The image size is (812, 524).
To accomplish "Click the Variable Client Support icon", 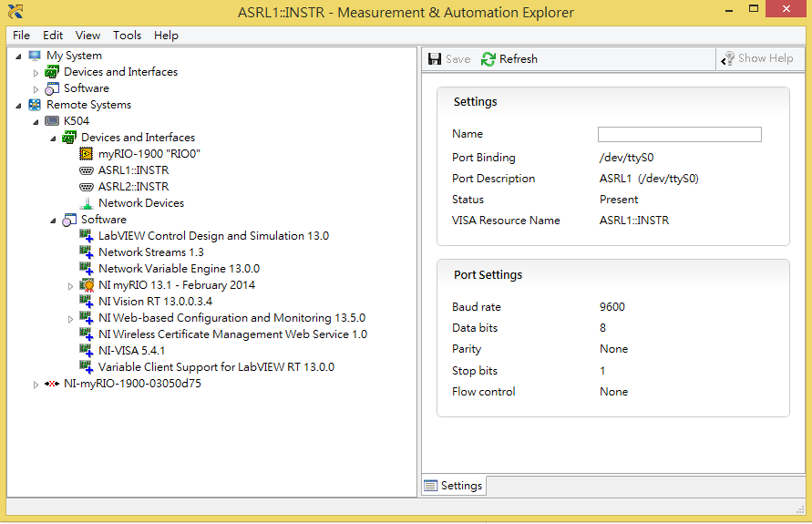I will [x=86, y=367].
